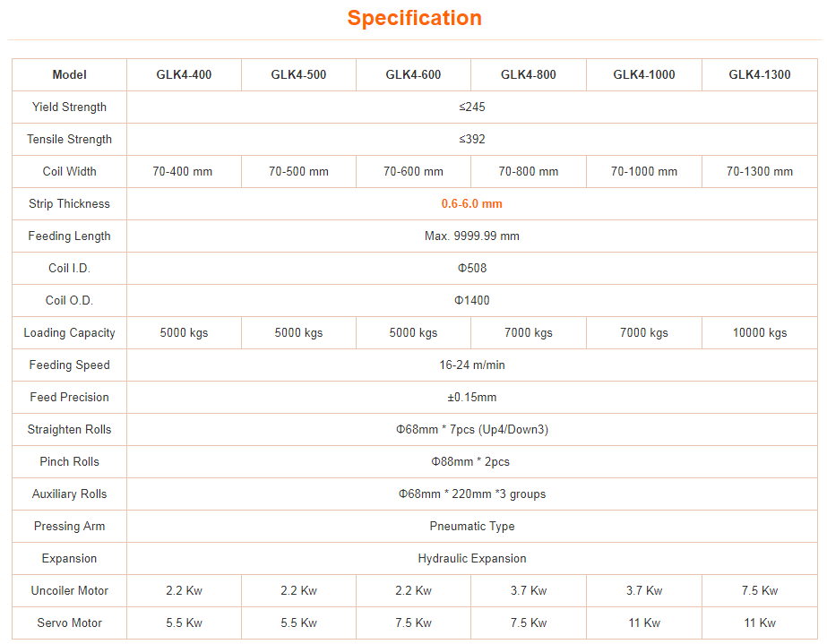827x644 pixels.
Task: Click the orange 0.6-6.0 mm thickness value
Action: (x=472, y=203)
